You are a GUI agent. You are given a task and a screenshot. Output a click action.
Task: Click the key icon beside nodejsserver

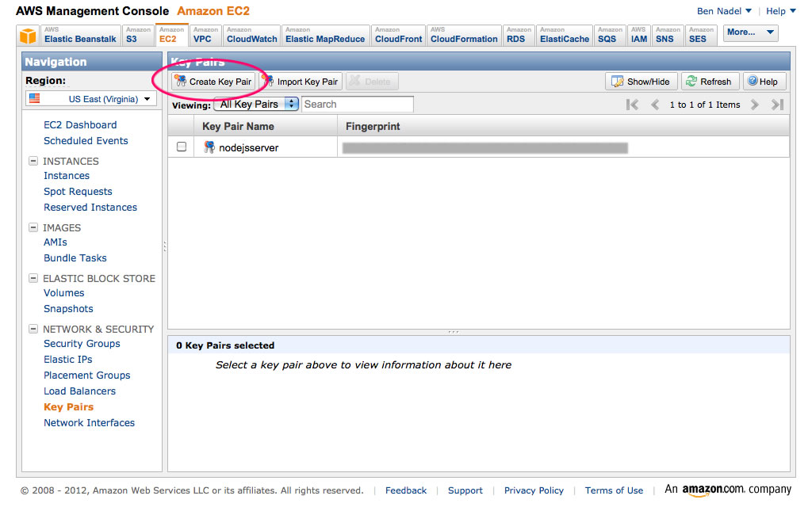(x=209, y=147)
